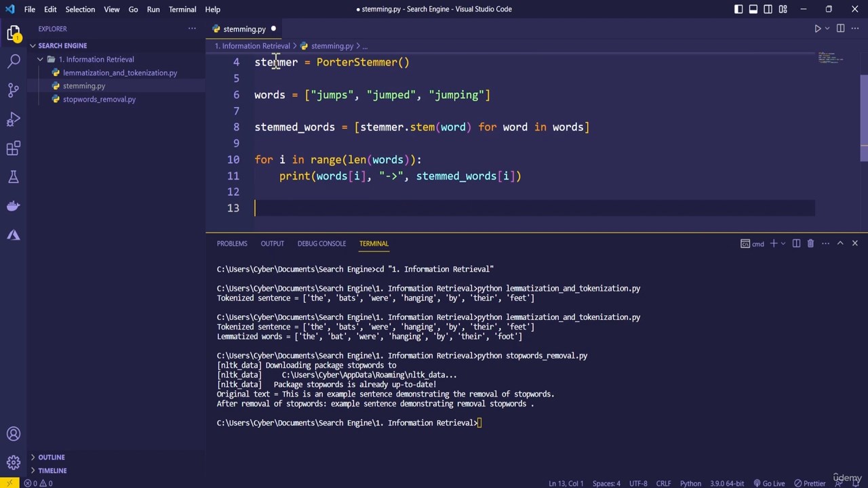Open the cmd terminal profile
This screenshot has width=868, height=488.
(x=753, y=243)
